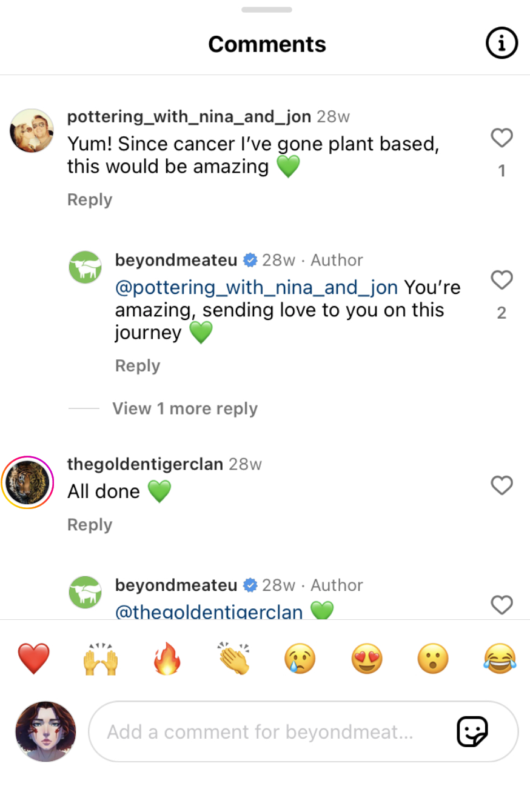Screen dimensions: 530x812
Task: Insert the crying face emoji
Action: tap(300, 659)
